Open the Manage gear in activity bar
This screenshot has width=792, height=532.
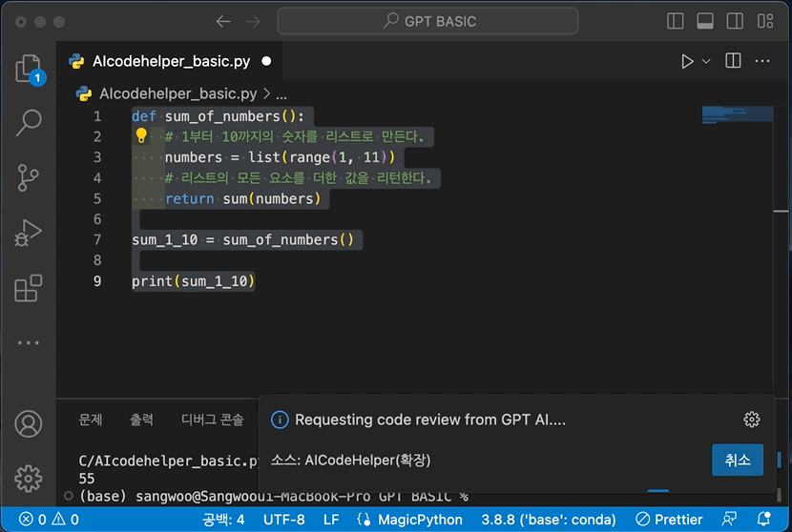click(29, 479)
